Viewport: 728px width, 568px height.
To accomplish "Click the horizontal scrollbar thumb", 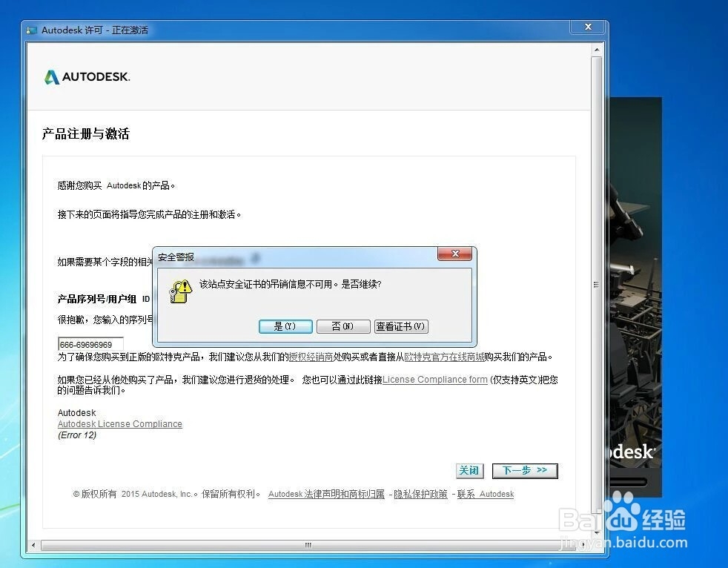I will [308, 545].
